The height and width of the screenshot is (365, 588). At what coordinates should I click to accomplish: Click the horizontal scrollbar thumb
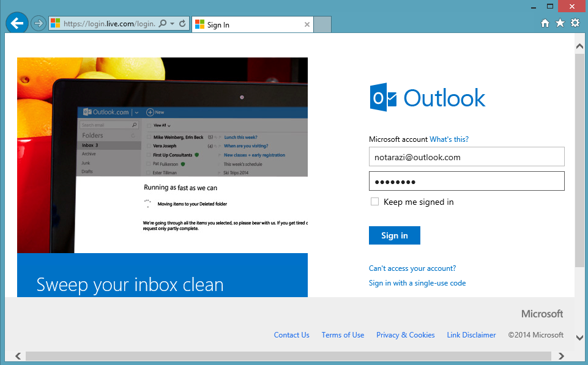[288, 356]
